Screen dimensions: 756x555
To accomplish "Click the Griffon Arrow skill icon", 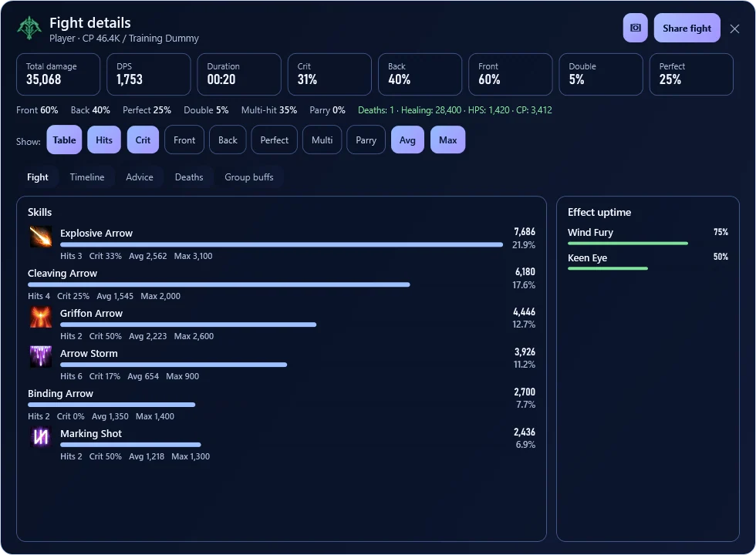I will (41, 317).
